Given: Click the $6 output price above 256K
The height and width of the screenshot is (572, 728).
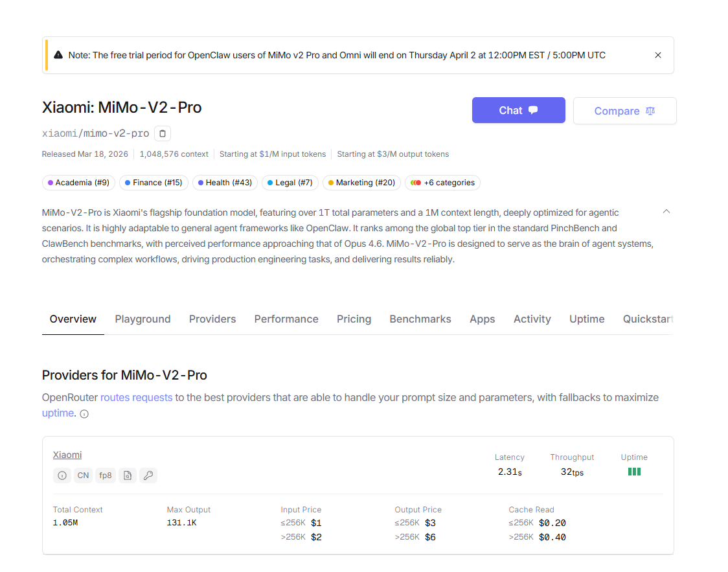Looking at the screenshot, I should point(431,537).
